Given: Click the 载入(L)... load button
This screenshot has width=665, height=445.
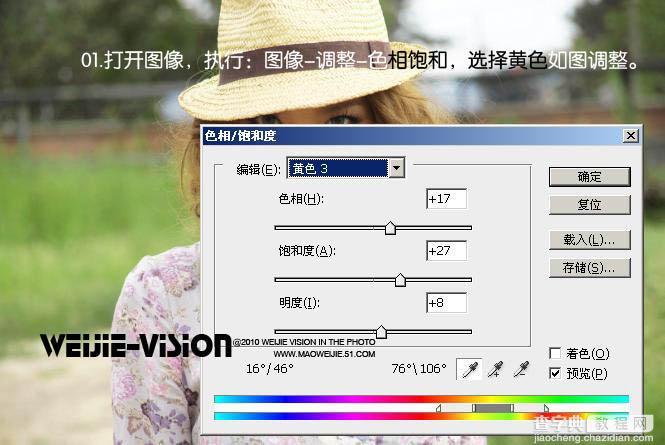Looking at the screenshot, I should (590, 240).
